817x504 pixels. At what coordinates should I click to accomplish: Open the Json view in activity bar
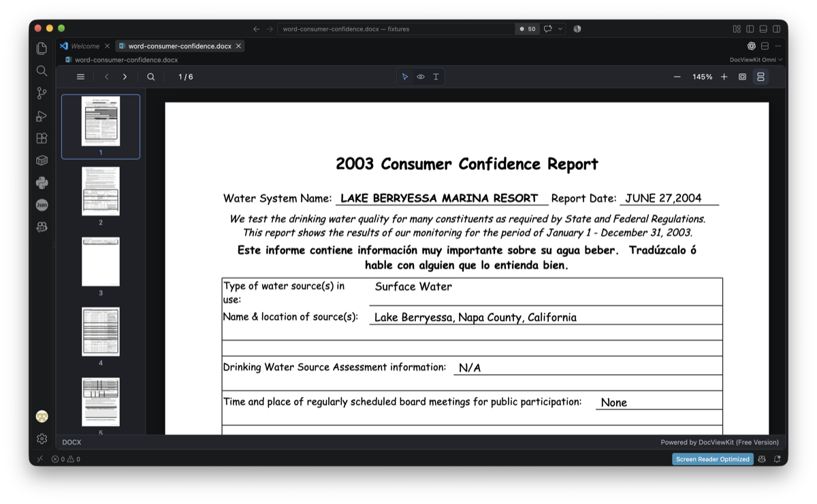42,205
